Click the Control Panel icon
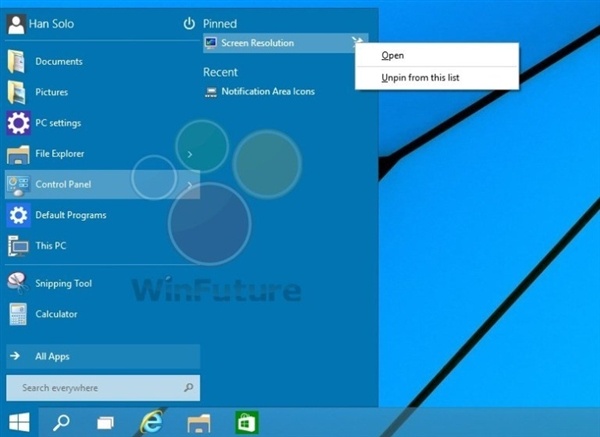Image resolution: width=600 pixels, height=437 pixels. 18,185
